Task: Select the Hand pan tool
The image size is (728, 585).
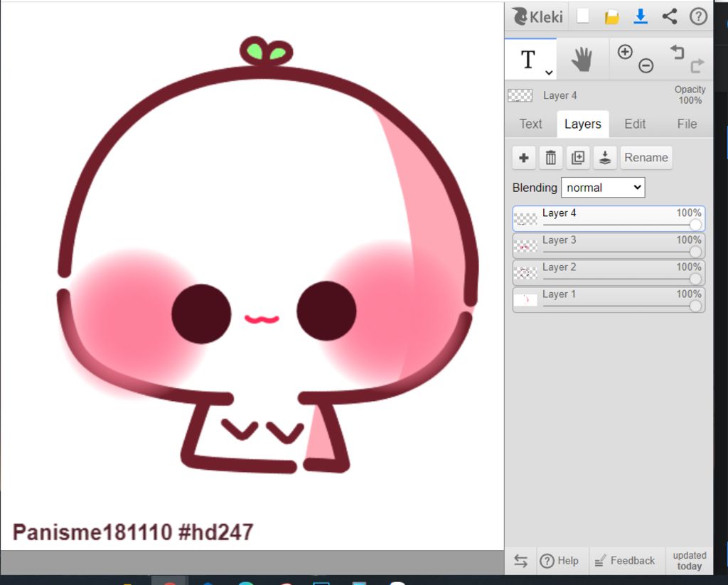Action: (x=582, y=60)
